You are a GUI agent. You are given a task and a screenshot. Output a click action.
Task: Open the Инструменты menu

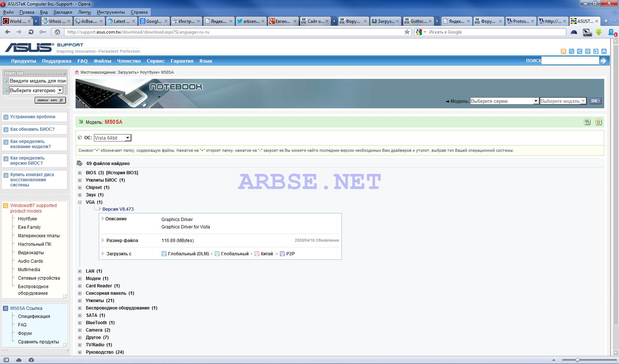tap(111, 12)
